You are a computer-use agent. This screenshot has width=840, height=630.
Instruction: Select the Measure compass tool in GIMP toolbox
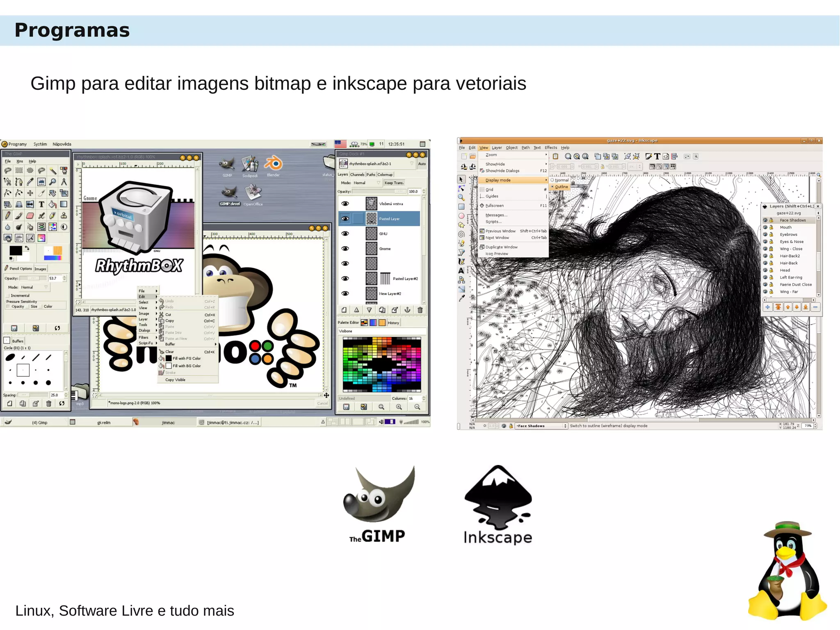coord(64,181)
